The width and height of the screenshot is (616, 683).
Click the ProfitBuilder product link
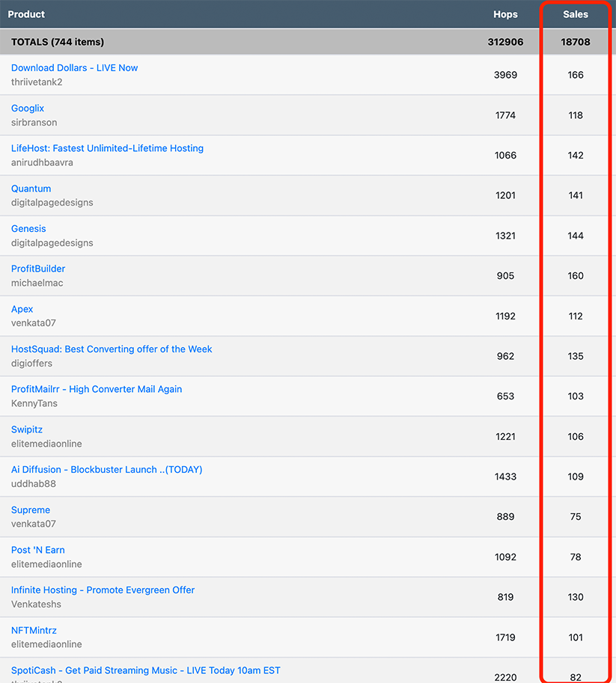38,269
